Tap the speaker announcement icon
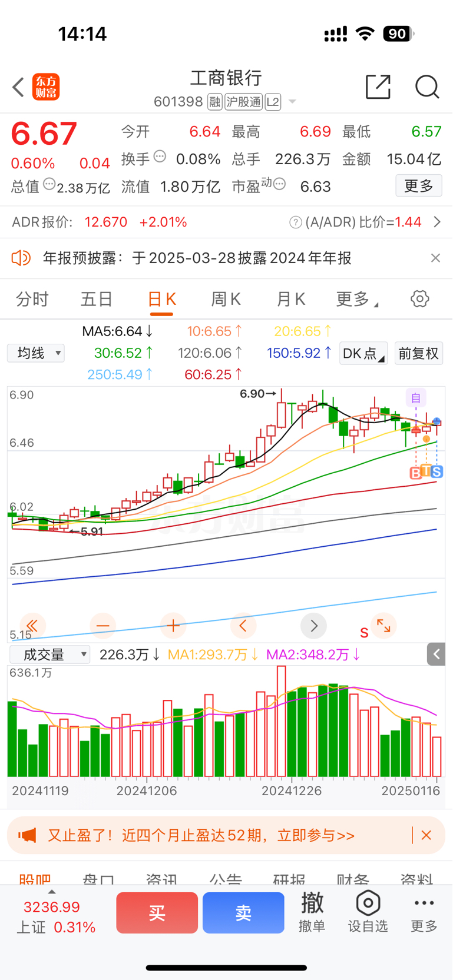Screen dimensions: 453x980 21,258
